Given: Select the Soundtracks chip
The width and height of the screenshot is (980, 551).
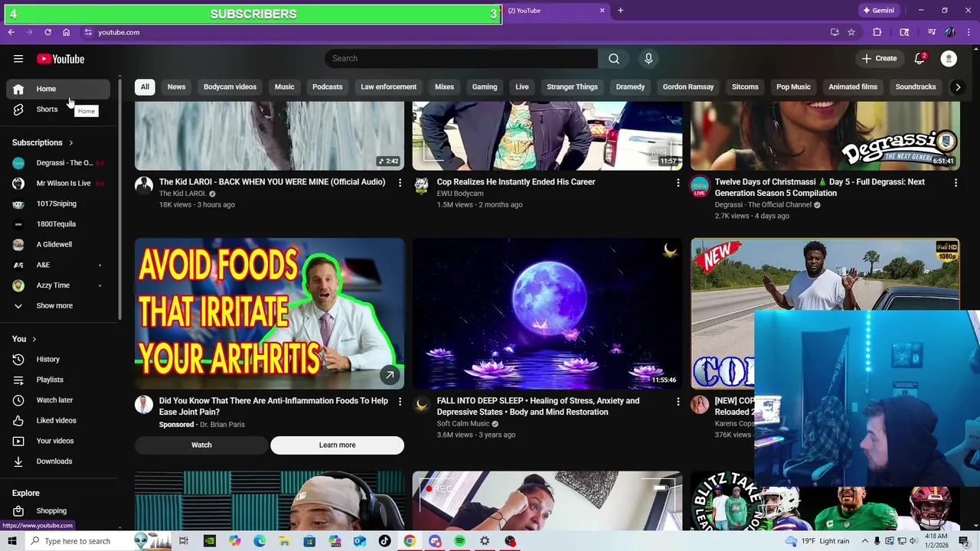Looking at the screenshot, I should click(916, 87).
